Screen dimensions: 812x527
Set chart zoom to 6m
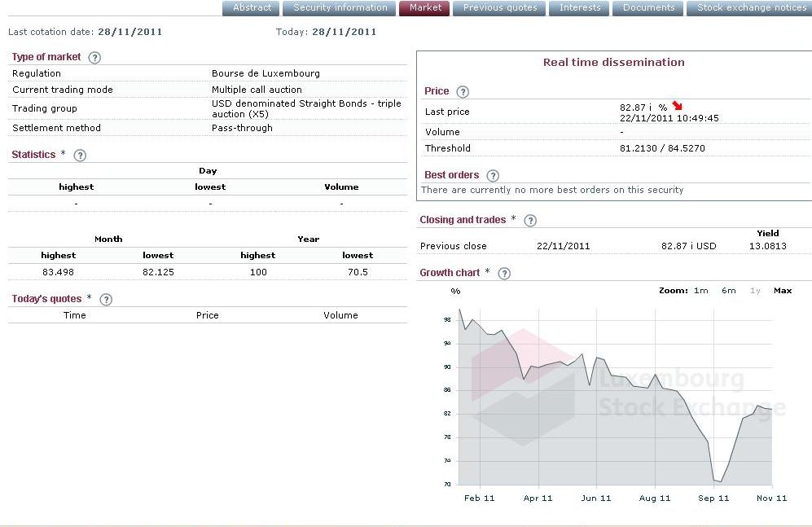(x=728, y=291)
